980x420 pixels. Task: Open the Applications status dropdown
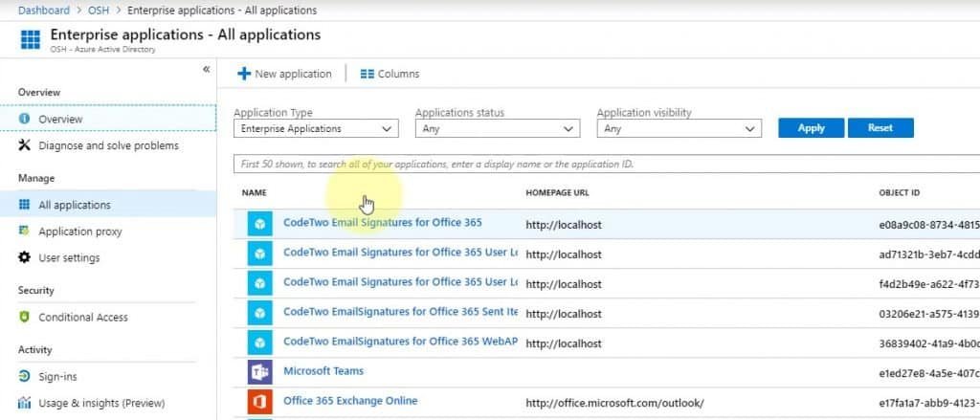(498, 129)
